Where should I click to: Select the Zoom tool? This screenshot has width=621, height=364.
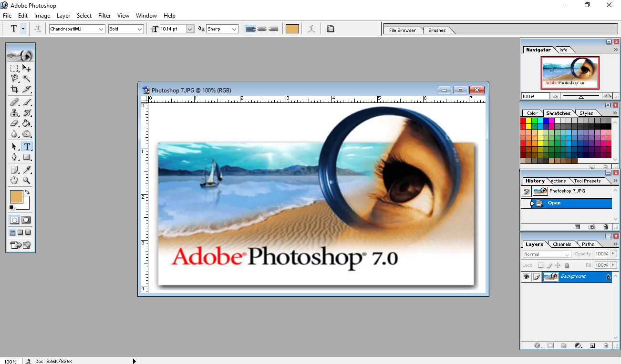click(27, 180)
